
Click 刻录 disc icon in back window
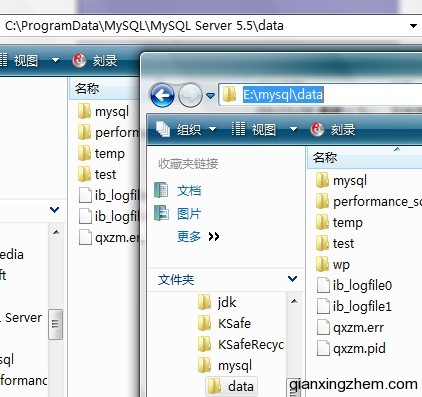click(x=79, y=61)
